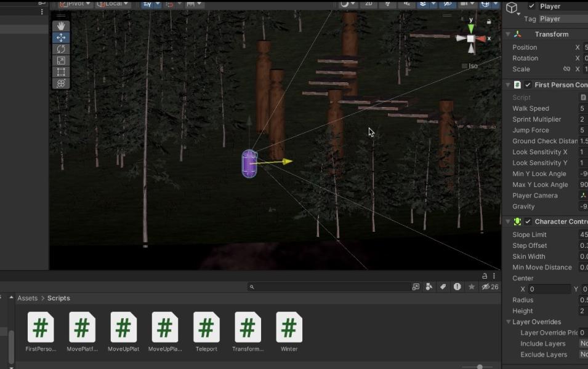
Task: Click the Sprint Multiplier label
Action: point(537,119)
